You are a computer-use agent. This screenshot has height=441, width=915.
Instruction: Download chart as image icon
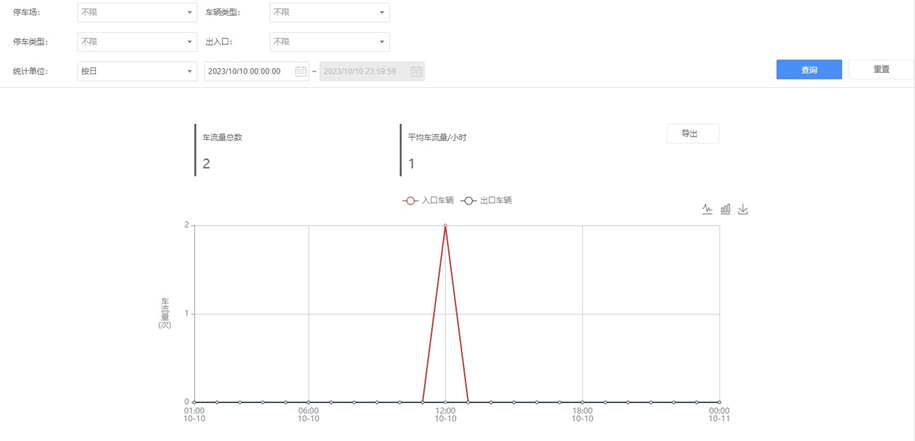(x=743, y=209)
